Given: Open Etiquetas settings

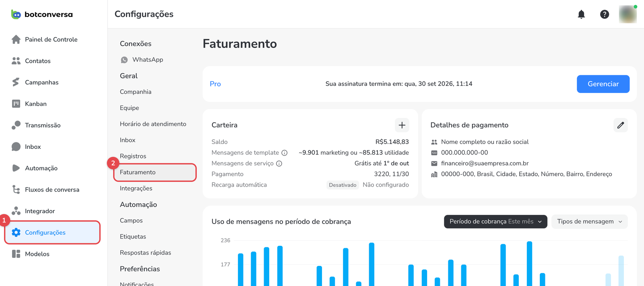Looking at the screenshot, I should click(x=133, y=237).
